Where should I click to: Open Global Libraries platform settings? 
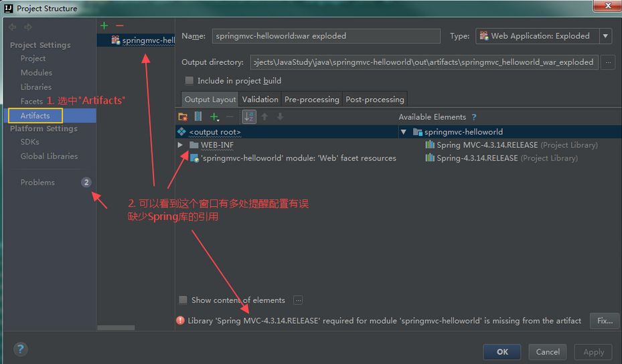(x=49, y=156)
